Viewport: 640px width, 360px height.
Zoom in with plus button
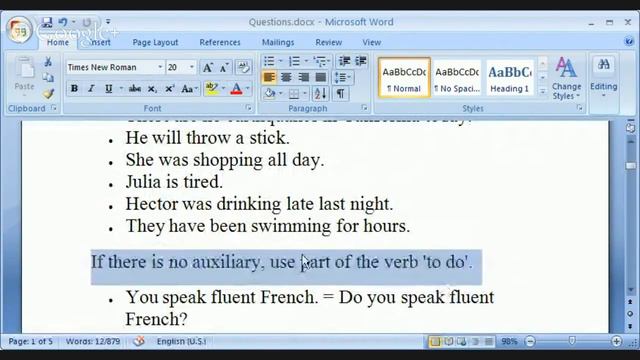click(x=616, y=341)
